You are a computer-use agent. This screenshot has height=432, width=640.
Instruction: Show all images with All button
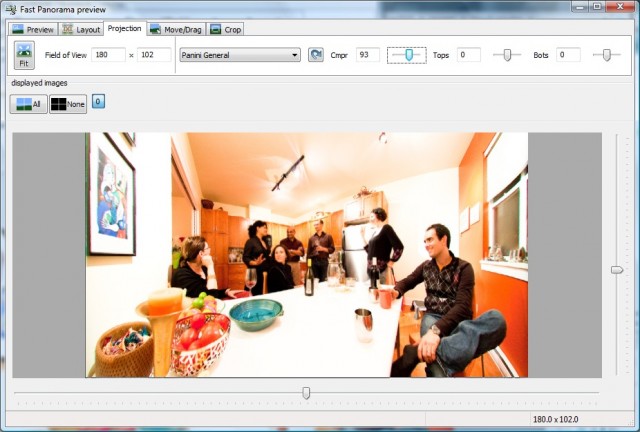click(28, 103)
